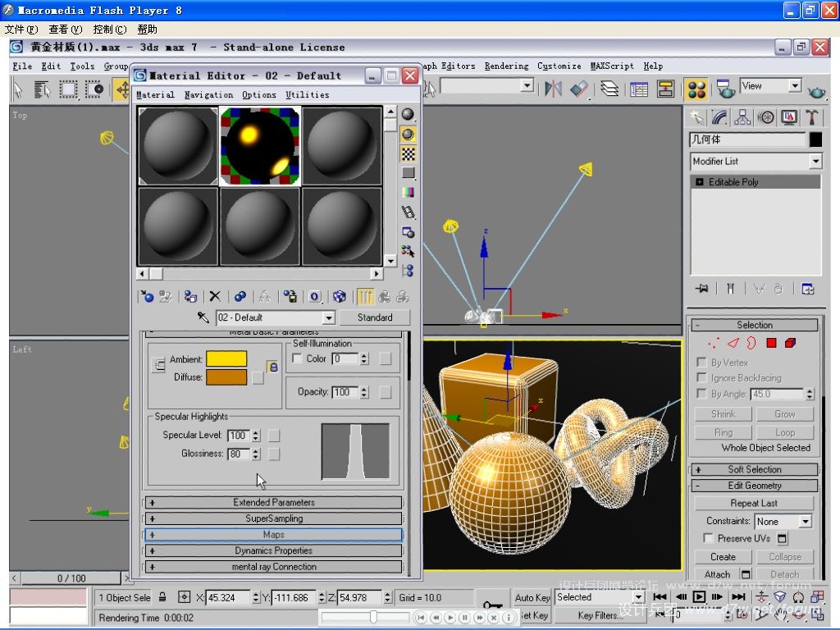Toggle the Ambient-Diffuse color lock button
The width and height of the screenshot is (840, 630).
[273, 367]
